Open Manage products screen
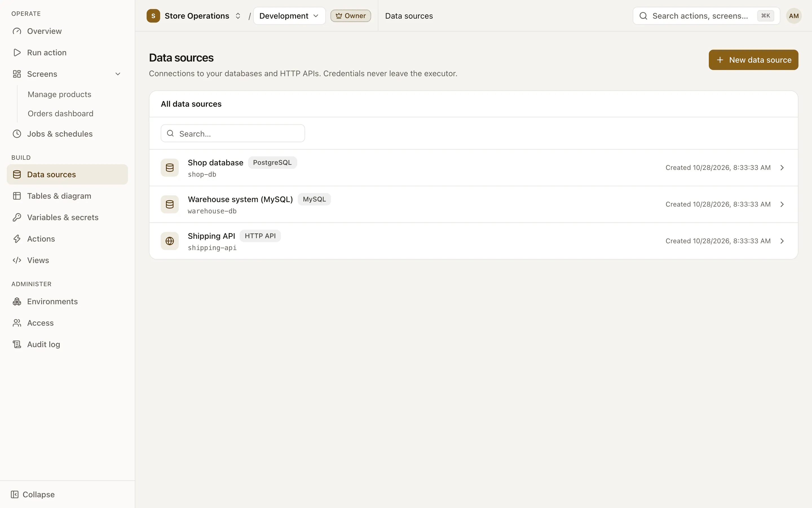 (x=59, y=95)
